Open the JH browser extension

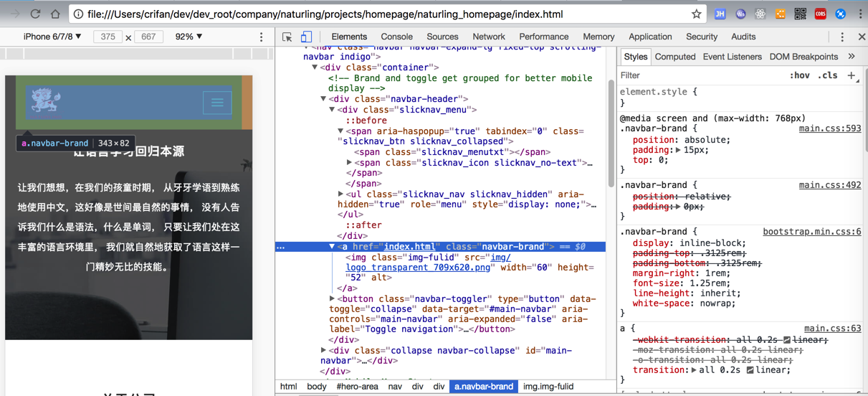point(720,14)
